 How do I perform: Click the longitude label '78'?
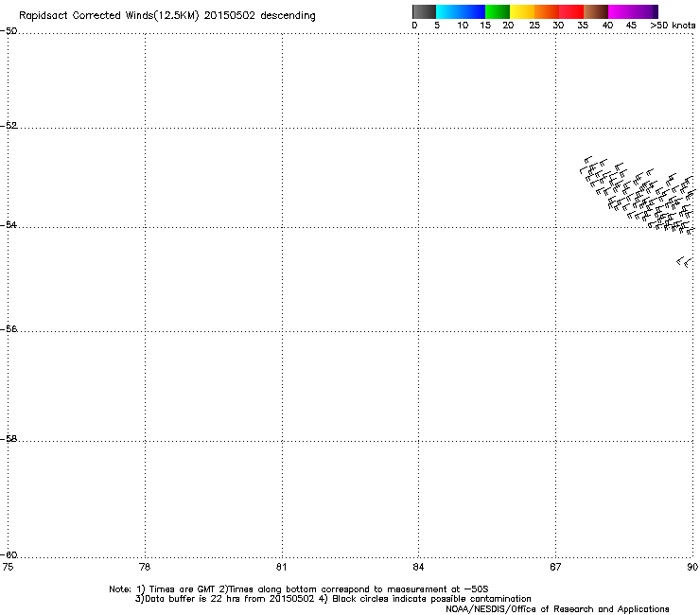[x=145, y=567]
